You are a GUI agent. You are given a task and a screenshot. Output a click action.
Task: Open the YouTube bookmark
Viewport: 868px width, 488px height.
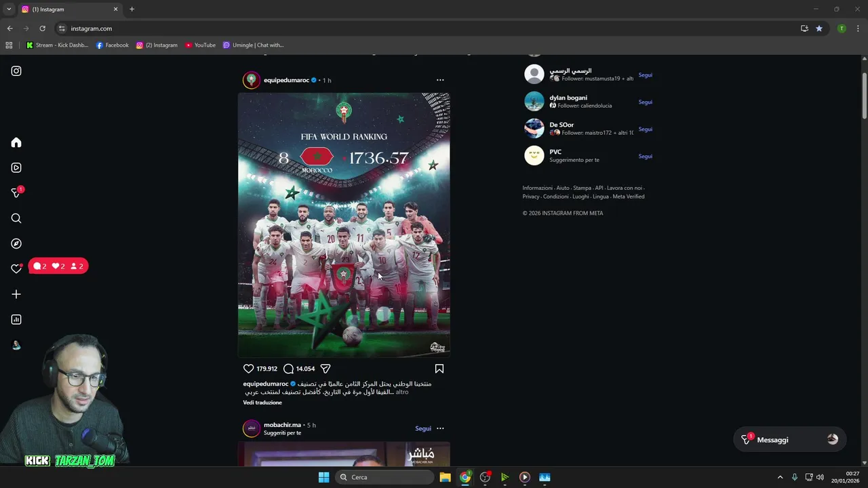(200, 45)
